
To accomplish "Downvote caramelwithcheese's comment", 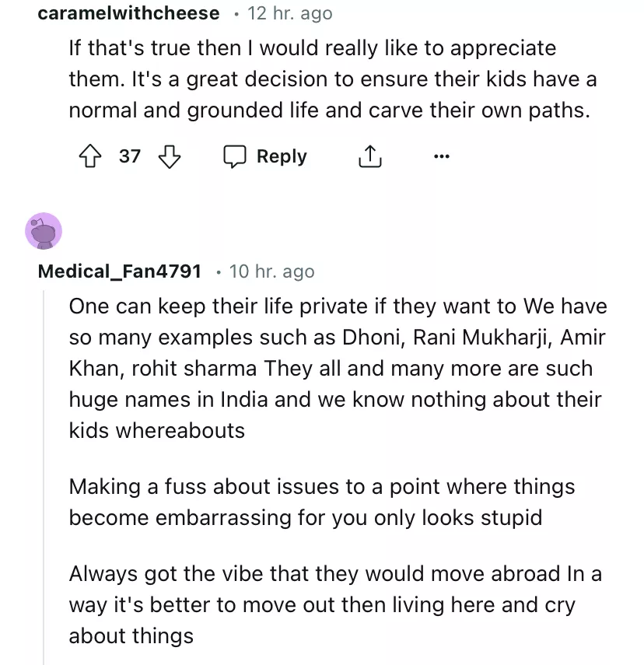I will click(169, 157).
